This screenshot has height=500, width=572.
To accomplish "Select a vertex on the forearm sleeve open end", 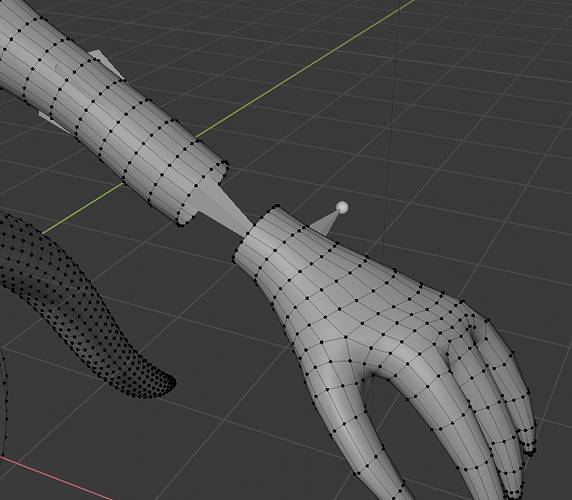I will (x=224, y=162).
